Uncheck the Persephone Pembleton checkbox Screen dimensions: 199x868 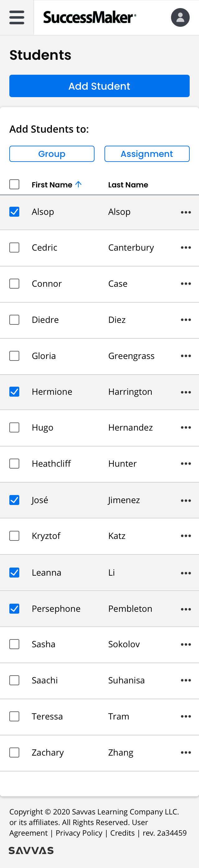(14, 609)
